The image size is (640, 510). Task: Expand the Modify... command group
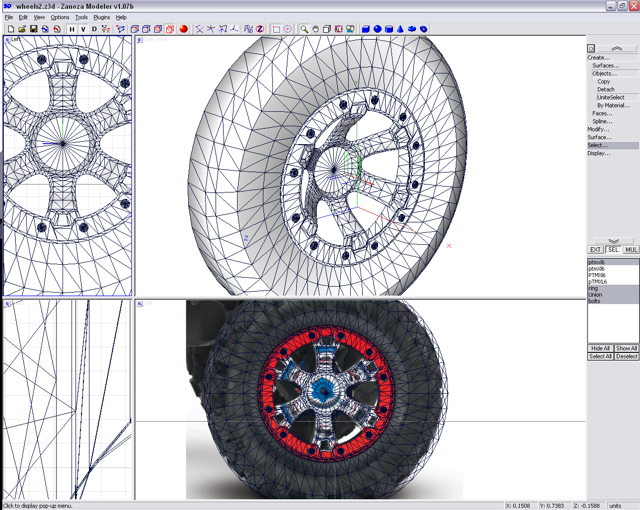(x=598, y=129)
